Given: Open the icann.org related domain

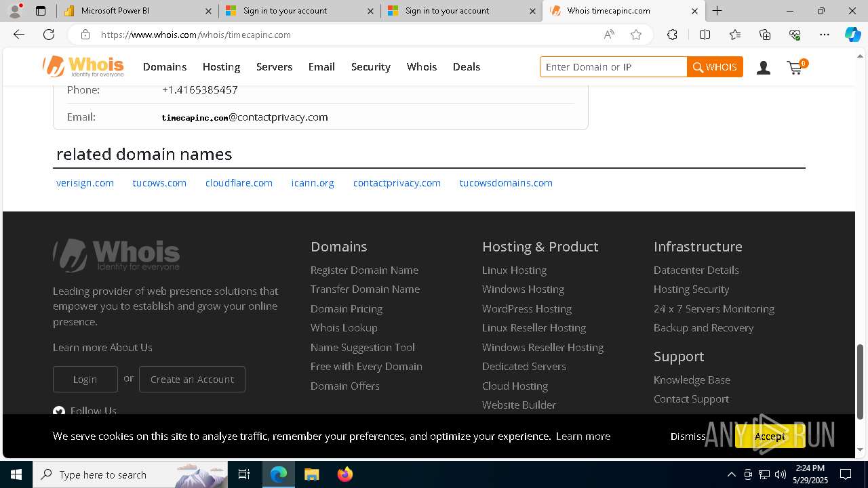Looking at the screenshot, I should [313, 183].
